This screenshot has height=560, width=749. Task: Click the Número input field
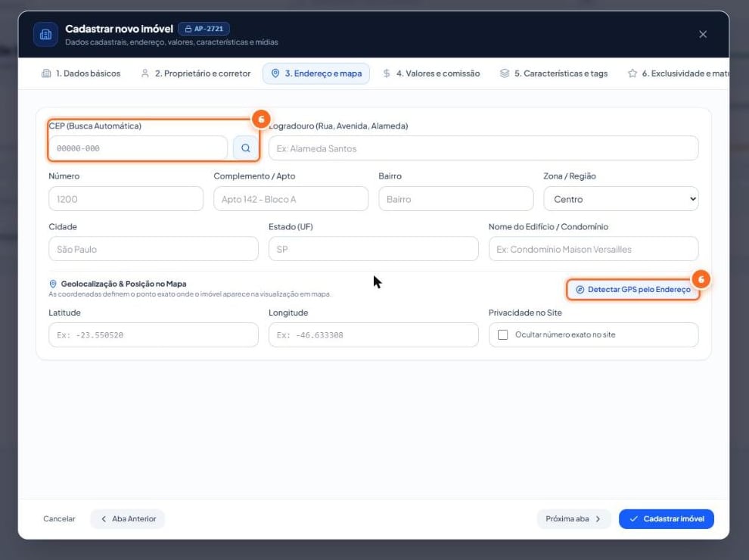point(126,199)
